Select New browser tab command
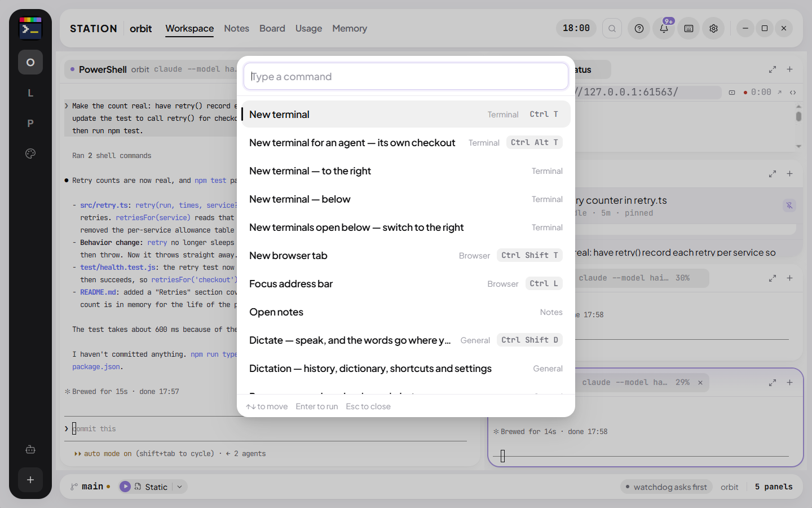 point(406,256)
